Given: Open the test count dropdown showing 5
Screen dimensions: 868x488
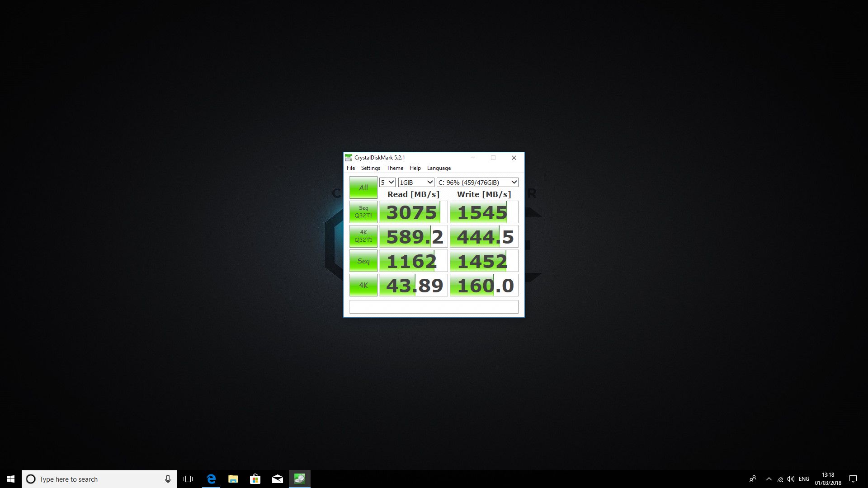Looking at the screenshot, I should coord(387,183).
